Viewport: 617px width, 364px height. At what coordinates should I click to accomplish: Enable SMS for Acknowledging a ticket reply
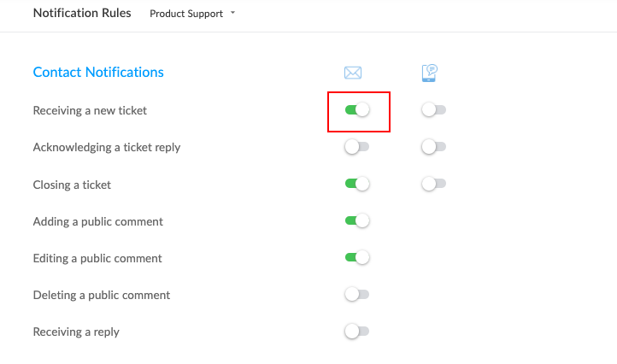coord(433,147)
